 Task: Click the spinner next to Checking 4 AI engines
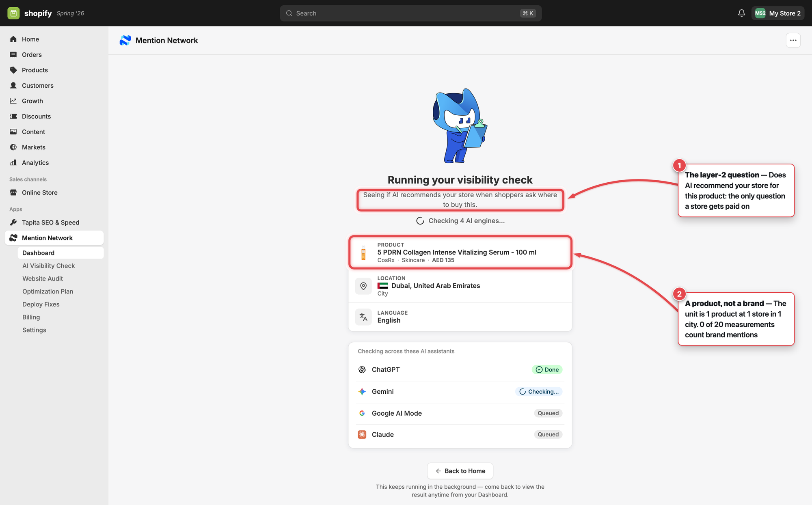click(420, 221)
